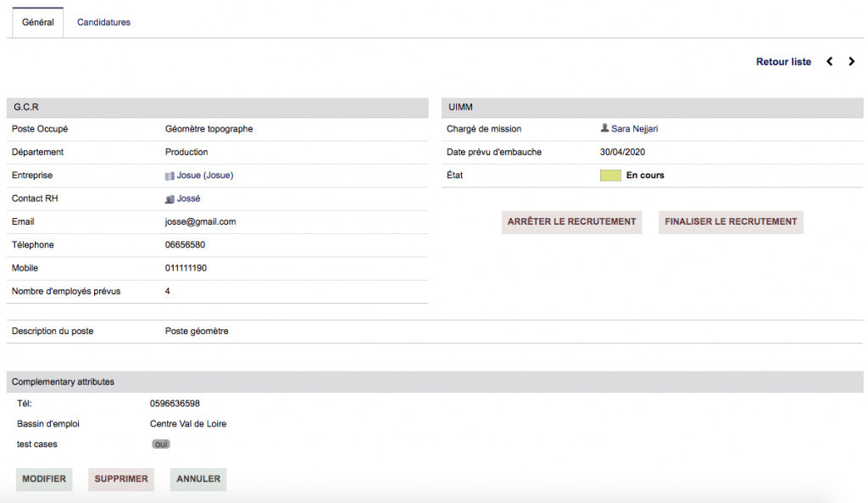Select the description Poste géomètre
Screen dimensions: 868x503
(197, 332)
